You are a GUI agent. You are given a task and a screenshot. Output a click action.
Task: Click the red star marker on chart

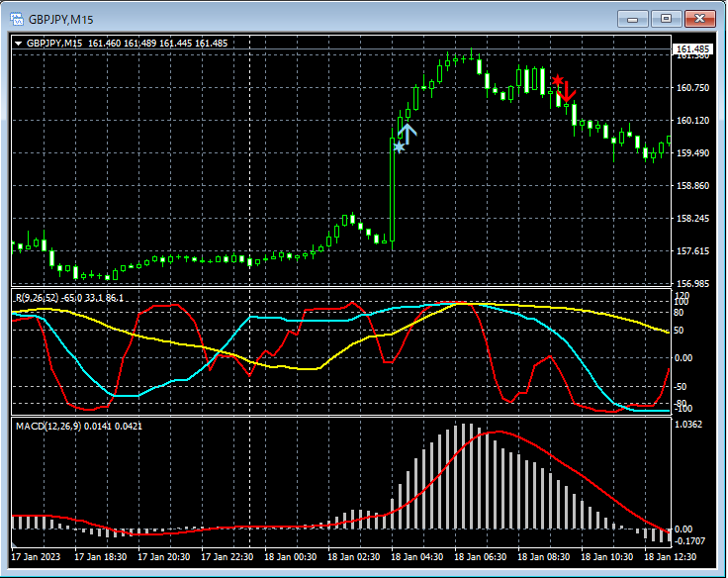[558, 80]
